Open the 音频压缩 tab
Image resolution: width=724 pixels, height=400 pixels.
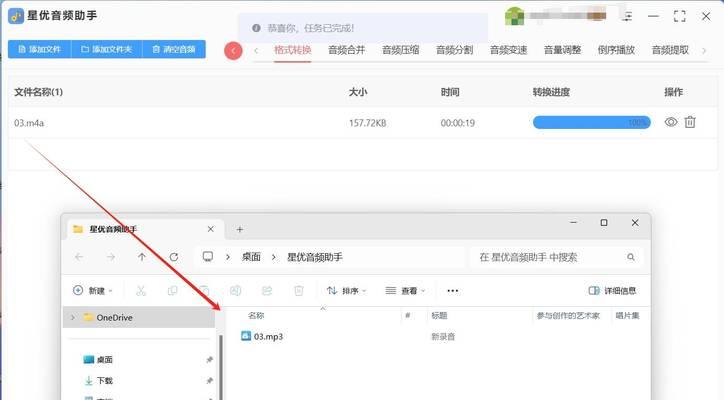point(400,50)
